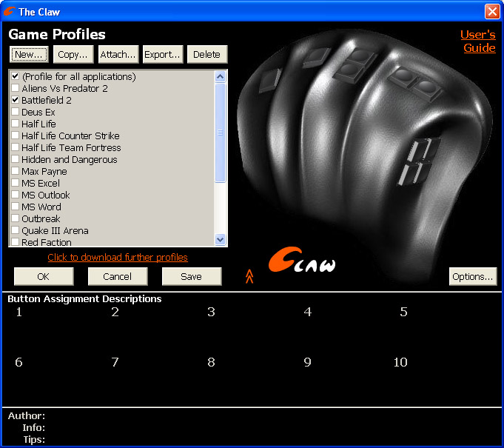Screen dimensions: 504x448
Task: Select the Quake III Arena profile
Action: tap(55, 230)
